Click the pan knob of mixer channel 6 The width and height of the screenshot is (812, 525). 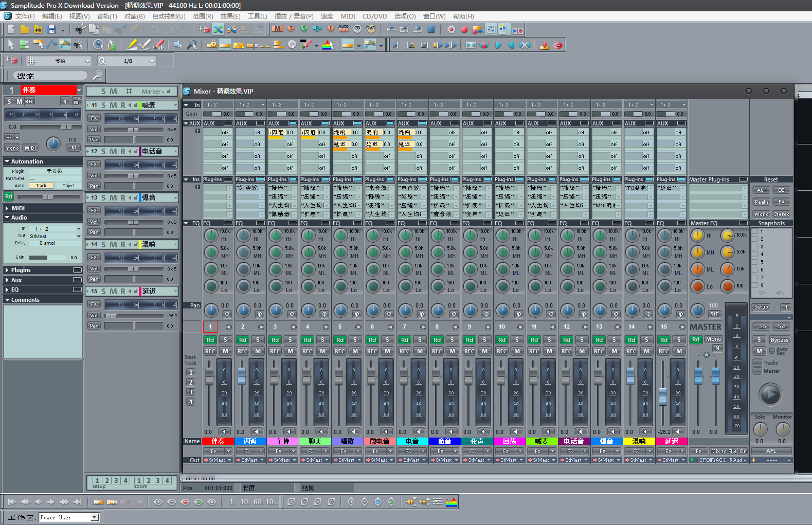(x=373, y=310)
